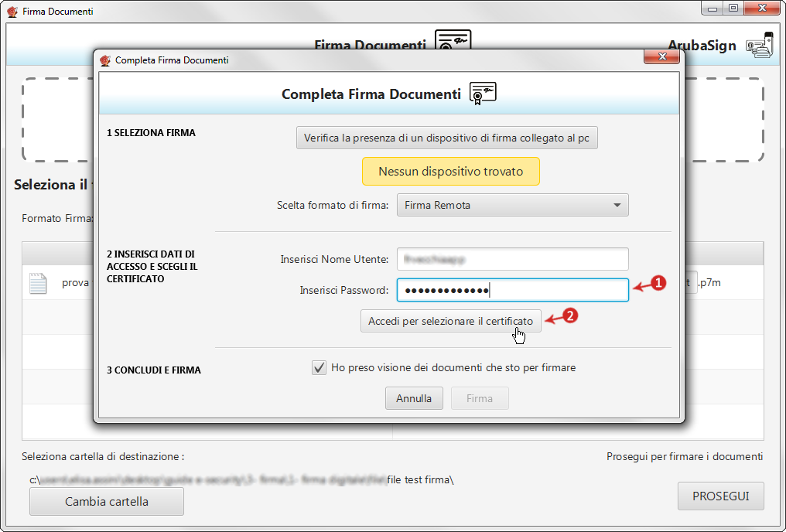This screenshot has height=532, width=786.
Task: Close the Firma Documenti main window
Action: click(x=763, y=9)
